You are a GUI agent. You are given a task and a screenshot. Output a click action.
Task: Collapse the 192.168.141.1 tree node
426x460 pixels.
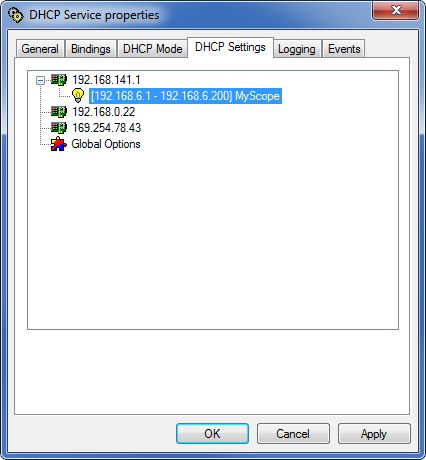coord(40,80)
